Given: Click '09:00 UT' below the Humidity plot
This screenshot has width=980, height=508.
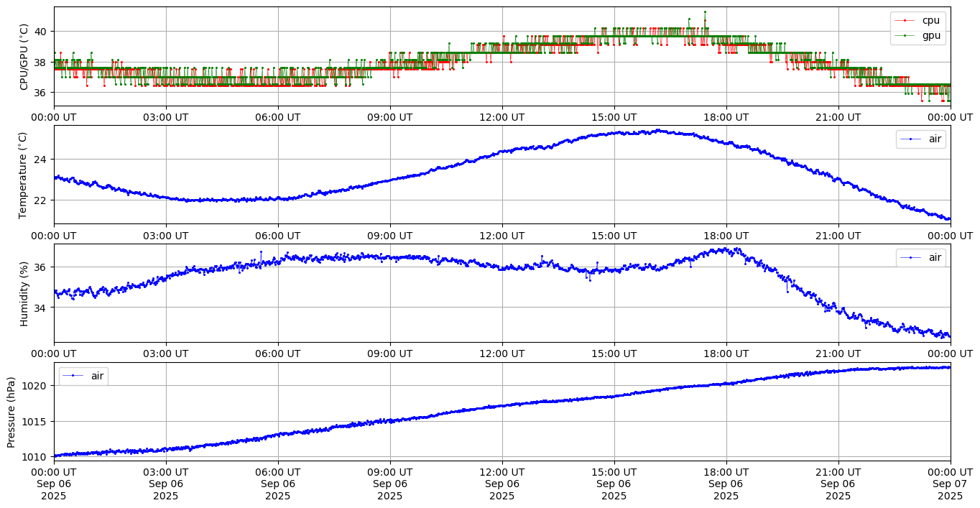Looking at the screenshot, I should pyautogui.click(x=390, y=354).
